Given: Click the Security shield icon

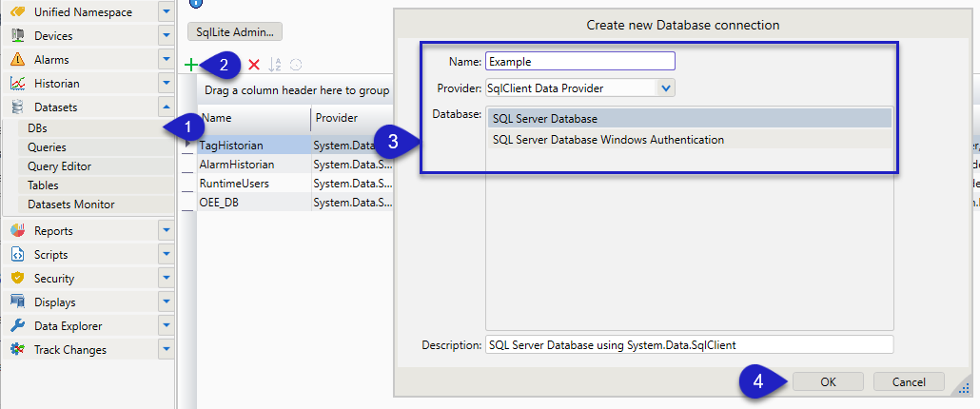Looking at the screenshot, I should pyautogui.click(x=17, y=278).
